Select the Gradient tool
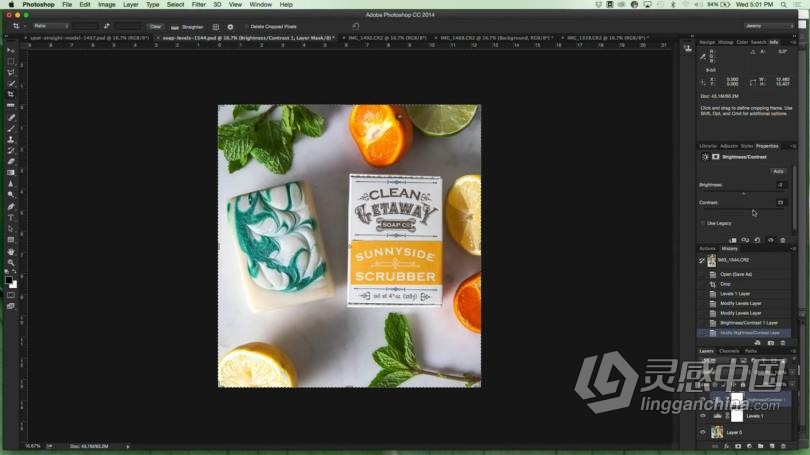The image size is (810, 455). 11,172
